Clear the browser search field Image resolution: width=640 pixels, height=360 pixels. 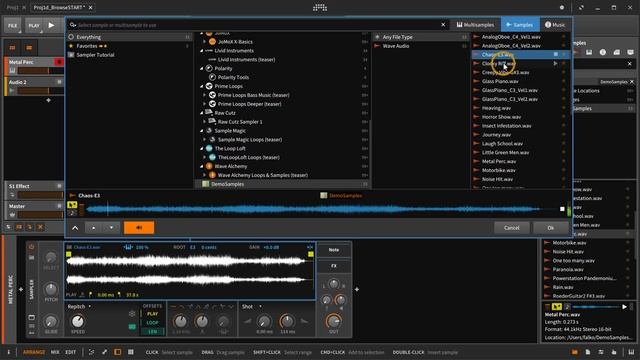coord(443,25)
